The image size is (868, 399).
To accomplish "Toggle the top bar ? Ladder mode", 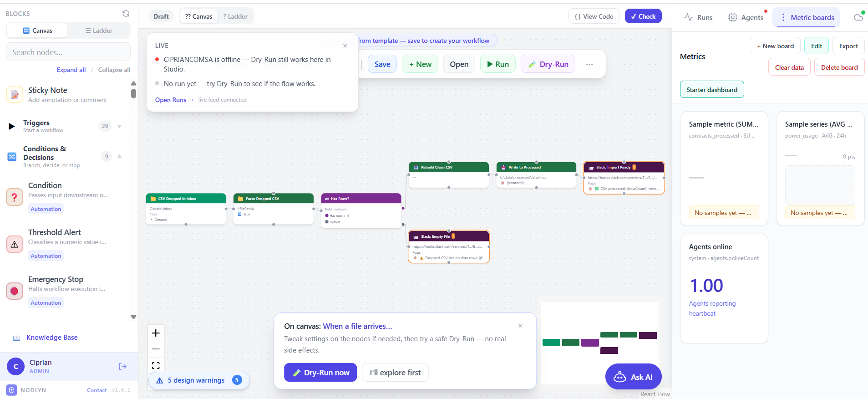I will coord(235,16).
